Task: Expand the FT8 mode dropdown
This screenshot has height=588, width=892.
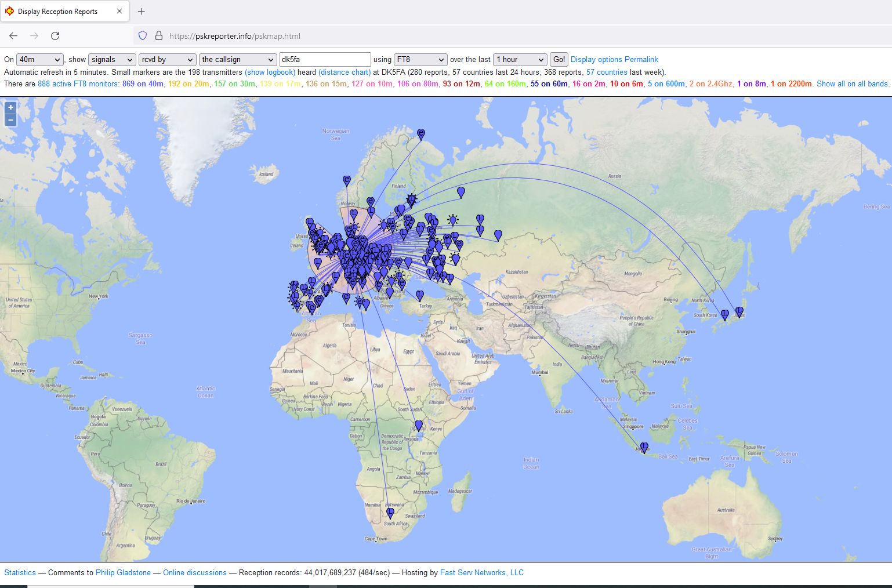Action: (420, 60)
